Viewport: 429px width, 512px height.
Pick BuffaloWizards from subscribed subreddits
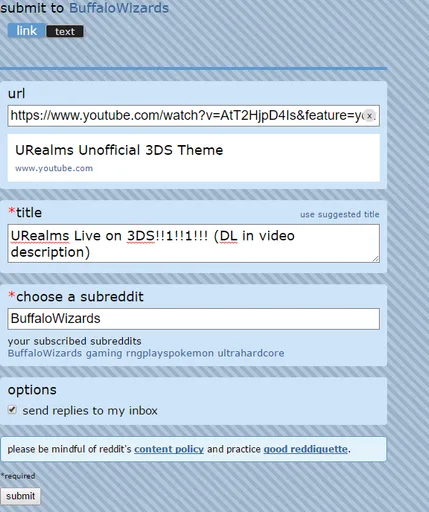[x=45, y=353]
